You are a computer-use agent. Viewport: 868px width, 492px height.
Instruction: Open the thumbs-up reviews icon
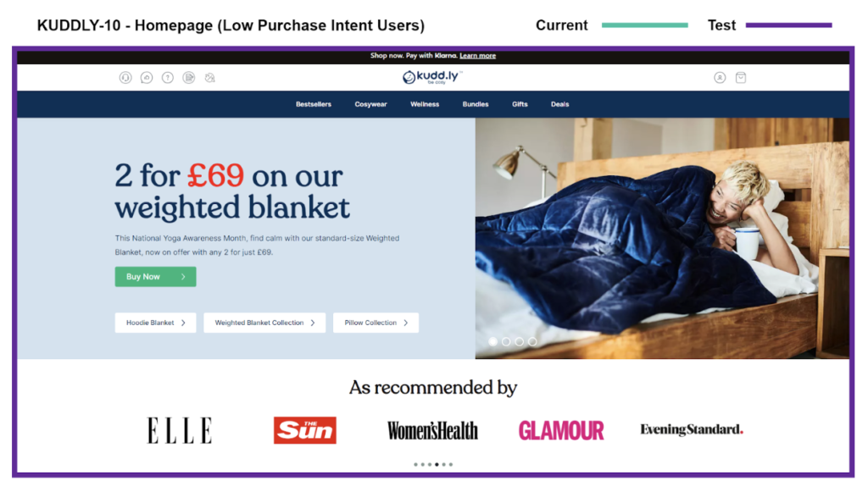(x=147, y=78)
